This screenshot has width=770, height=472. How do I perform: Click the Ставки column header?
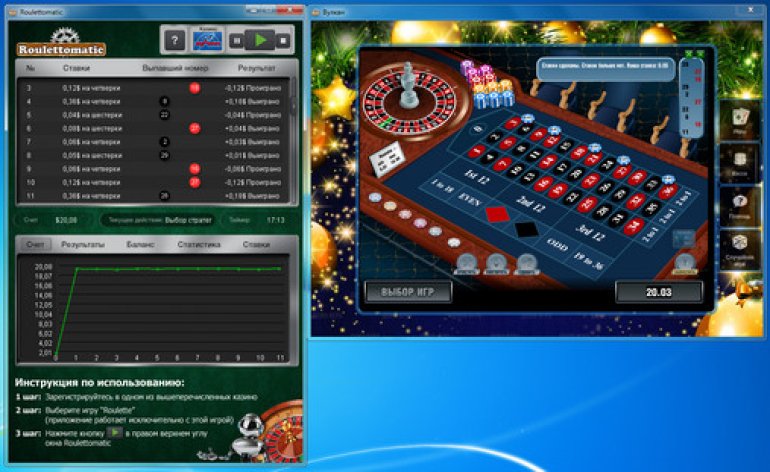(76, 68)
